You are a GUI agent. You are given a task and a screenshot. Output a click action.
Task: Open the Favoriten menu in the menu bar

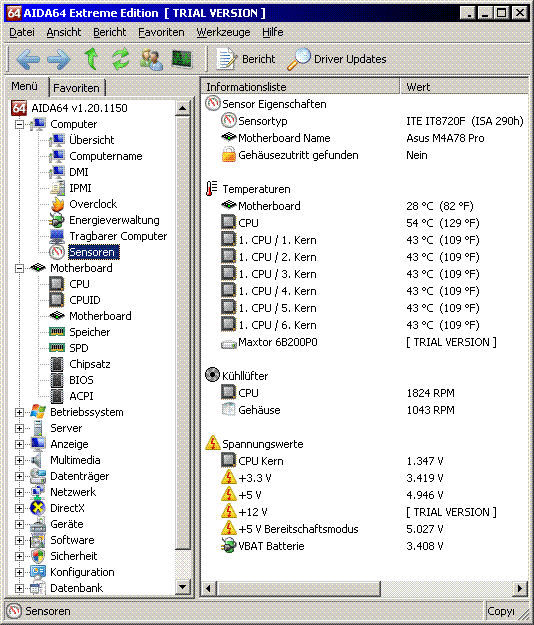161,32
